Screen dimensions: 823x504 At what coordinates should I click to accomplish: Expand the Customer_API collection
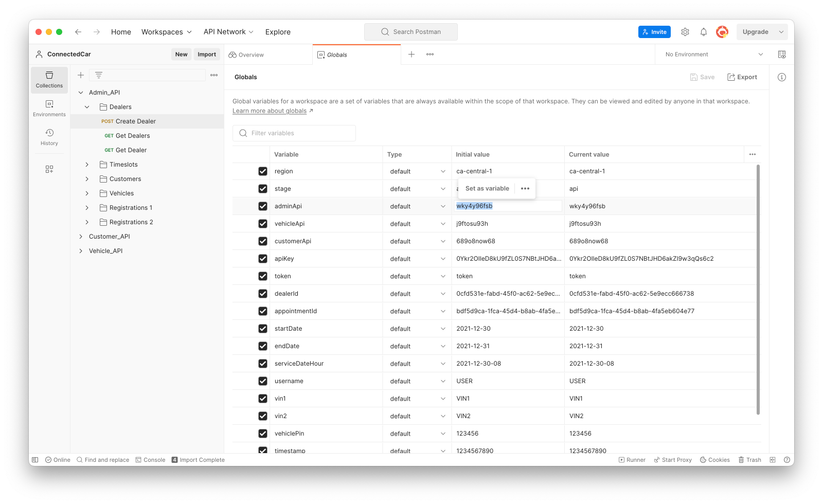(x=81, y=237)
